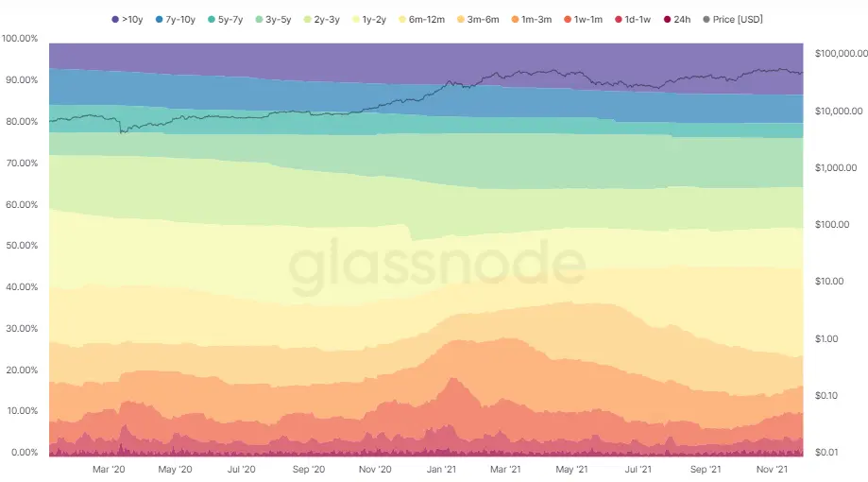Viewport: 868px width, 482px height.
Task: Select the 3m-6m legend item
Action: coord(478,20)
